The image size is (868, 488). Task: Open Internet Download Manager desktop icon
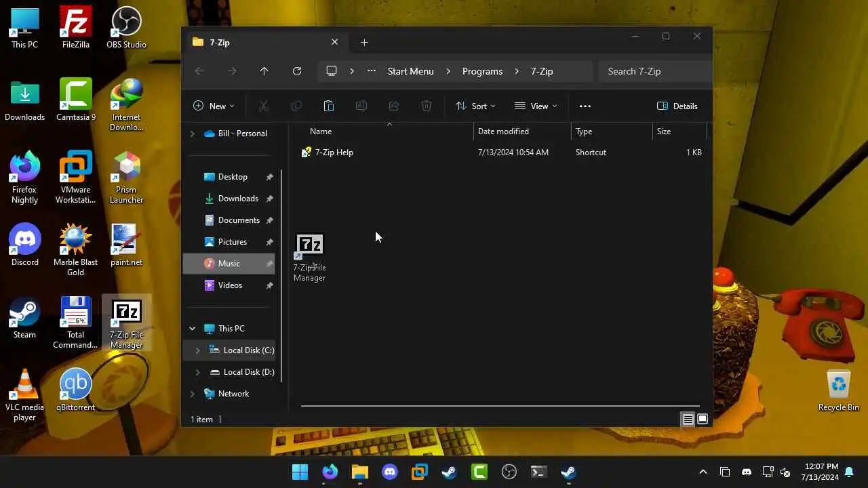tap(126, 105)
